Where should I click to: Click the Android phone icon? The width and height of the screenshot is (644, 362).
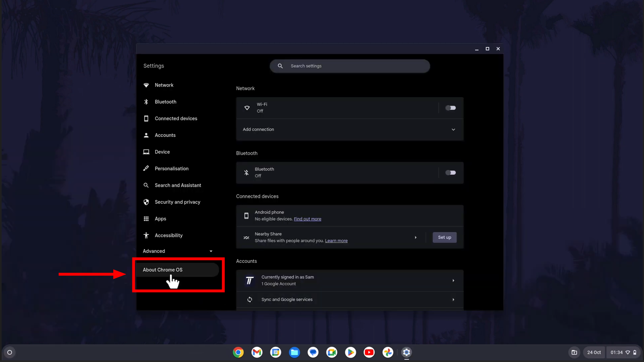(x=246, y=216)
